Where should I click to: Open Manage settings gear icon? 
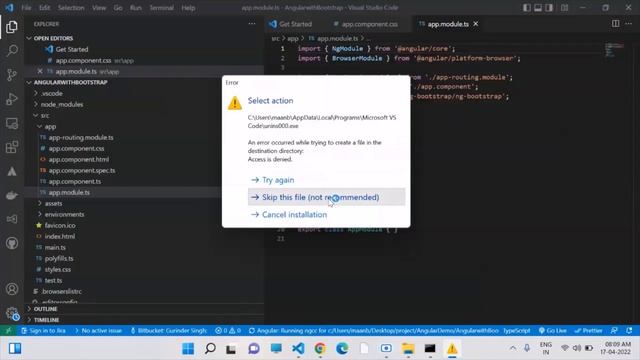coord(12,313)
